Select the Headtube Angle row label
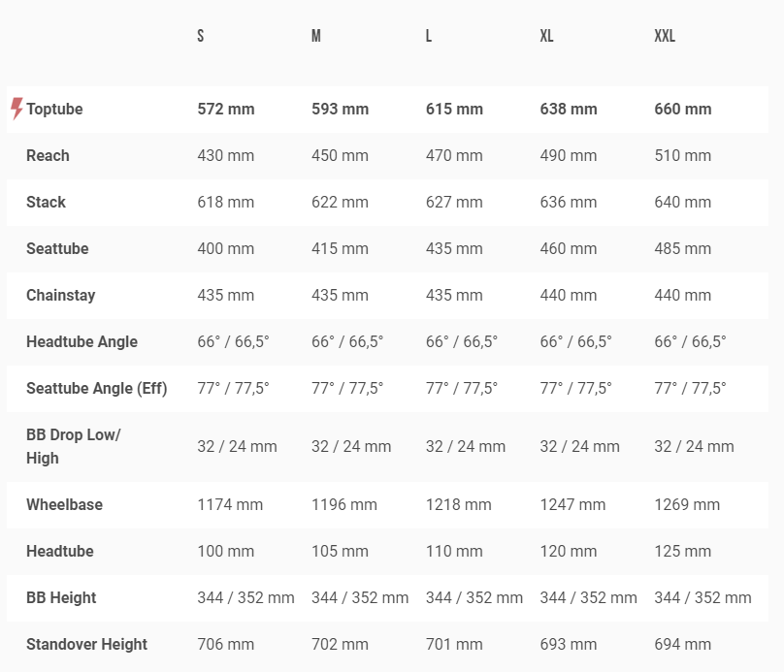 click(x=82, y=341)
